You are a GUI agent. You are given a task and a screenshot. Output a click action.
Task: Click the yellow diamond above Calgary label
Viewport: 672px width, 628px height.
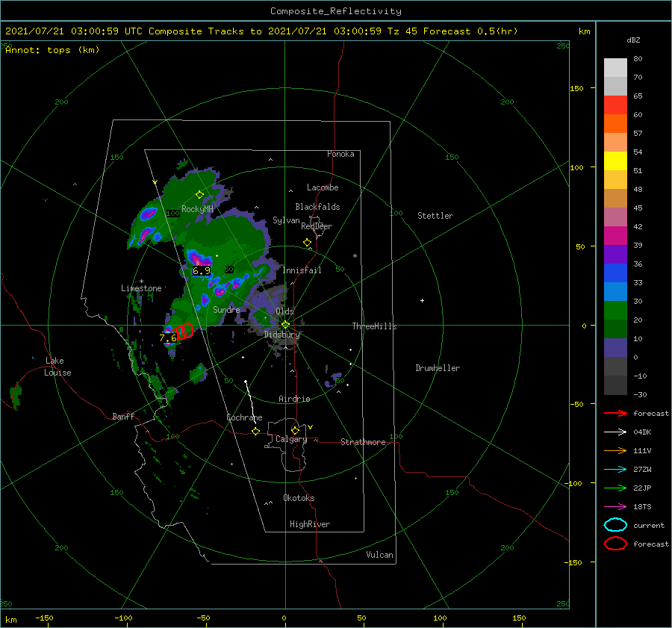coord(295,430)
